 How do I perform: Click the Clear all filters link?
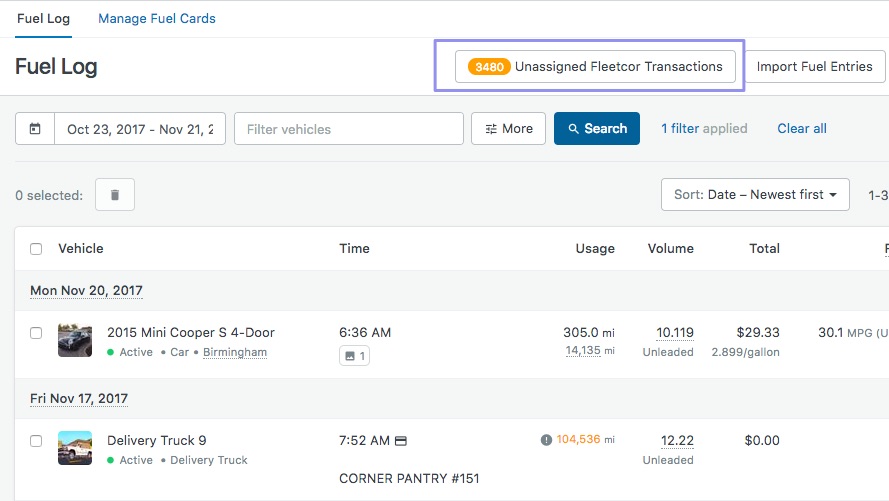802,129
